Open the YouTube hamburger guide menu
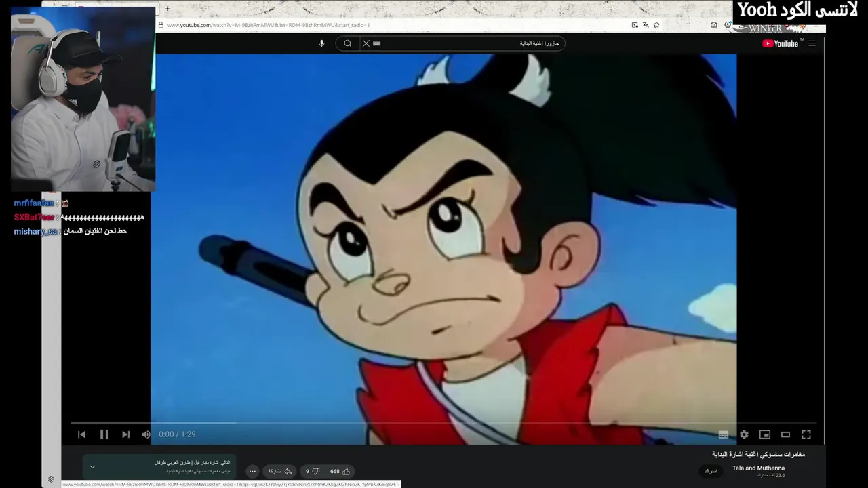Image resolution: width=868 pixels, height=488 pixels. click(x=812, y=43)
